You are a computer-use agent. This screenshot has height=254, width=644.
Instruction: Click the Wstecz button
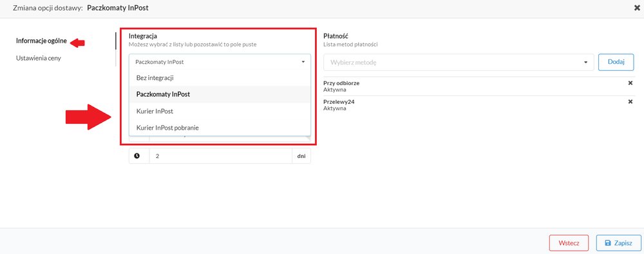(569, 243)
